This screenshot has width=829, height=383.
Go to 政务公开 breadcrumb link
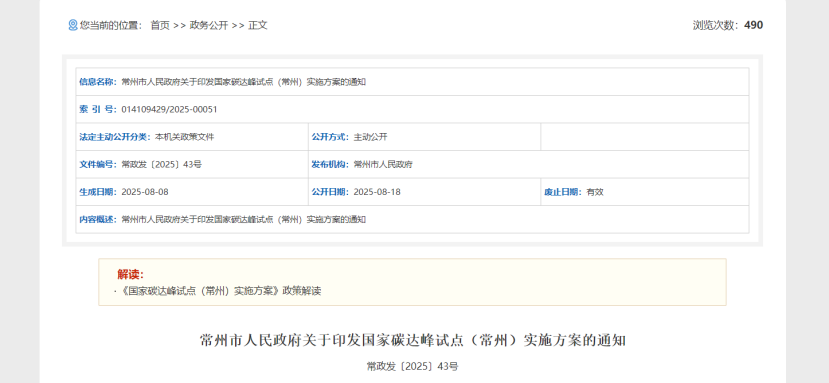208,25
